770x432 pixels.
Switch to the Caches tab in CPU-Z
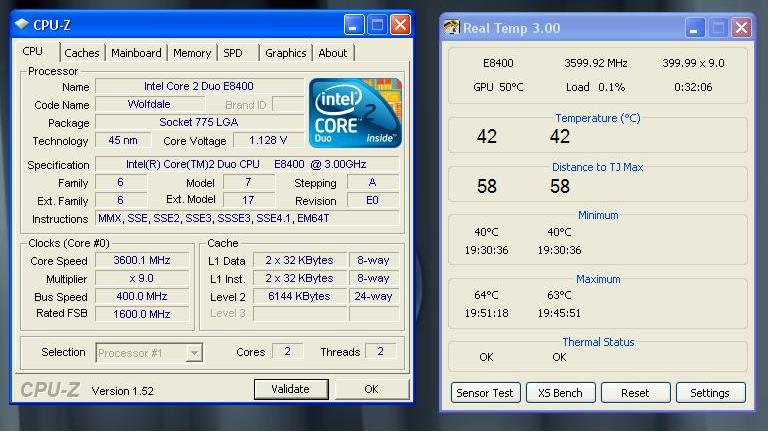[82, 53]
